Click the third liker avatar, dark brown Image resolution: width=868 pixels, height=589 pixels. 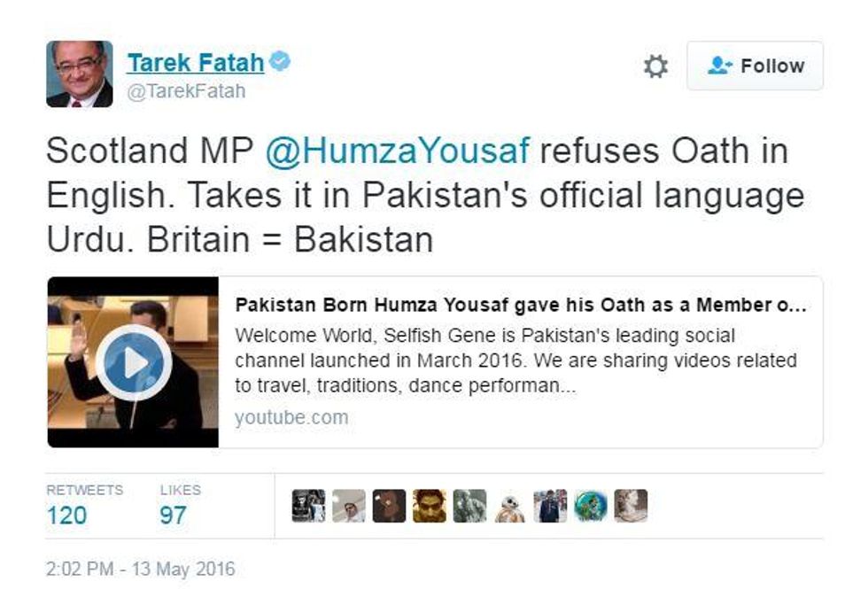coord(389,506)
